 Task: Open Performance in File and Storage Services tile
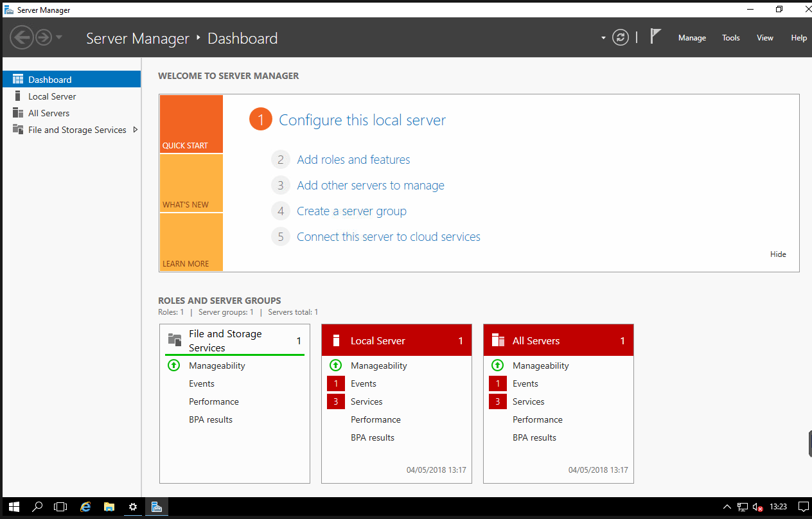click(x=214, y=401)
